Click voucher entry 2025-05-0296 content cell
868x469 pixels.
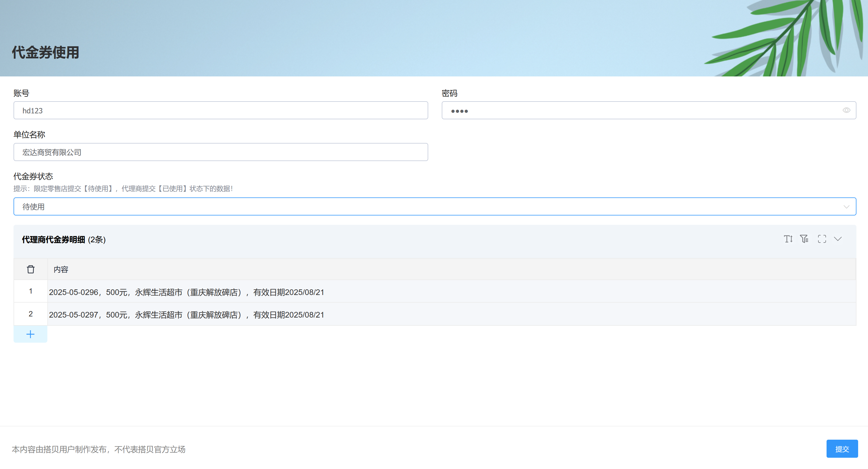tap(186, 292)
